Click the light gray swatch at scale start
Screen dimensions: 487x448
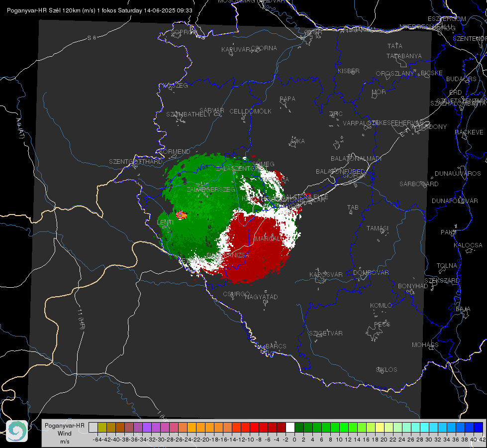93,427
